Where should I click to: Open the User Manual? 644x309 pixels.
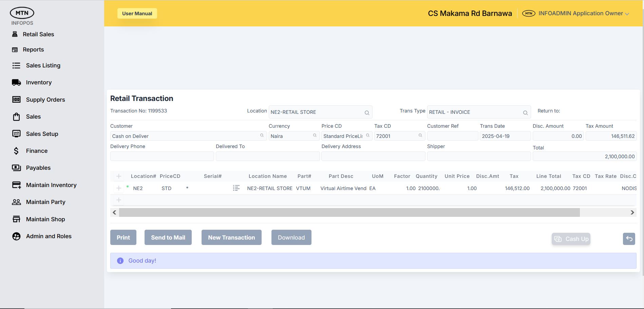[137, 14]
